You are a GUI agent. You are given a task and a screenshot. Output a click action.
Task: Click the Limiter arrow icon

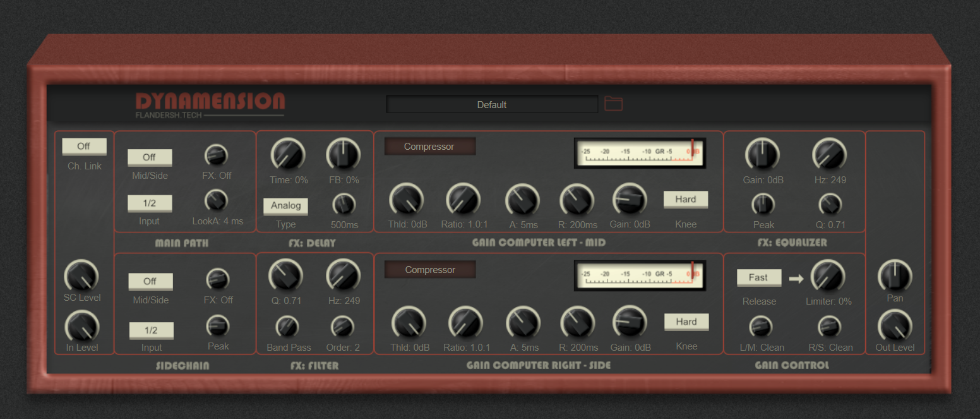[x=796, y=277]
